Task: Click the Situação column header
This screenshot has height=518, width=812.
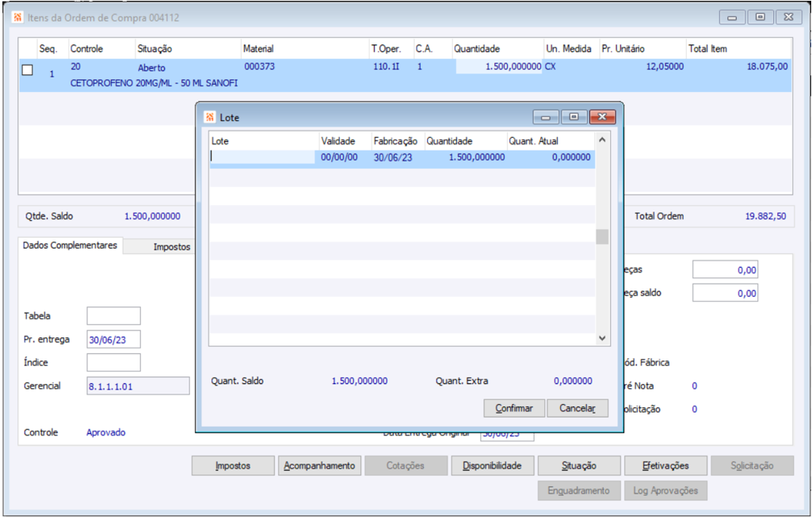Action: (188, 48)
